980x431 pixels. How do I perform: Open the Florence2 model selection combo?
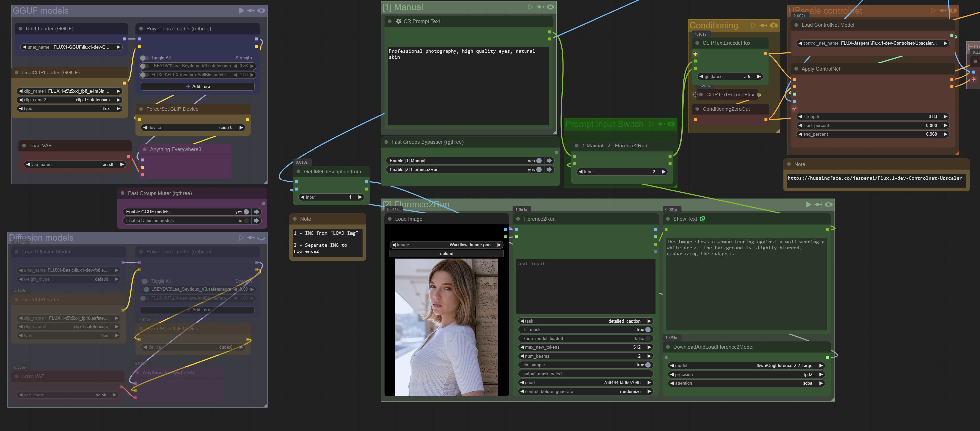(746, 366)
